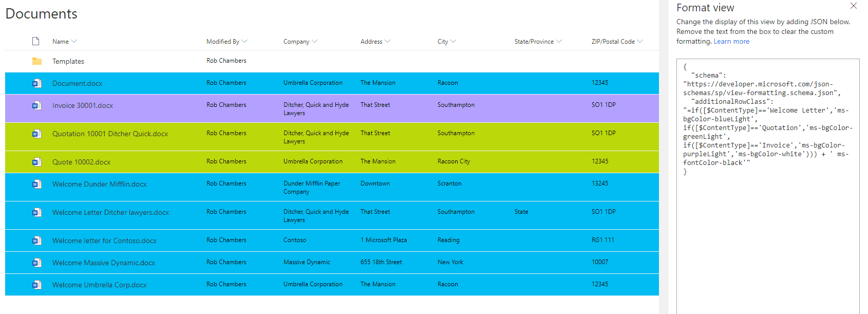Click Word icon beside Welcome letter for Contoso.docx
Image resolution: width=868 pixels, height=314 pixels.
tap(37, 241)
